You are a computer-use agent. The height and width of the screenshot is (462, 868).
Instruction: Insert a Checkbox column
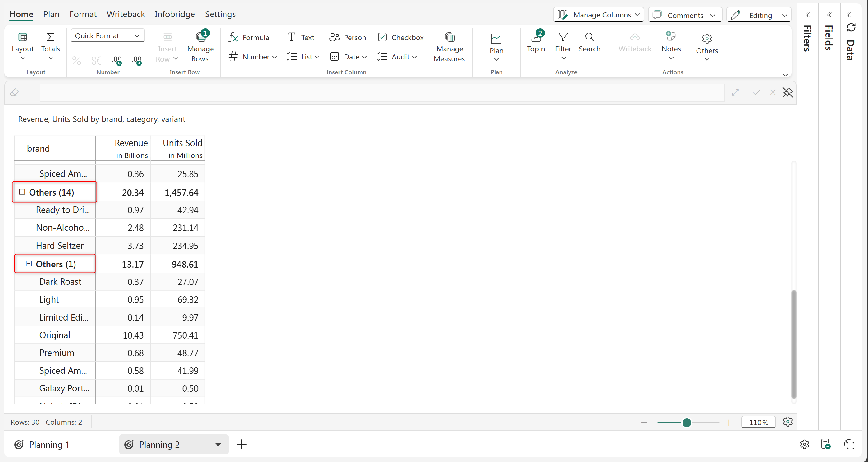point(400,37)
